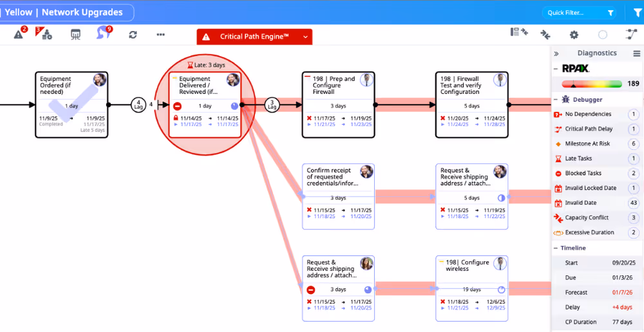
Task: Select Critical Path Delay diagnostic row
Action: coord(597,129)
